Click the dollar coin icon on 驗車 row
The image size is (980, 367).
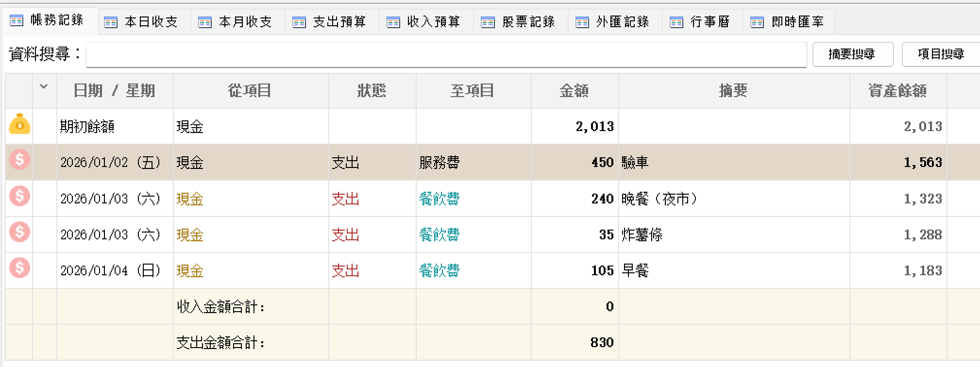tap(19, 159)
